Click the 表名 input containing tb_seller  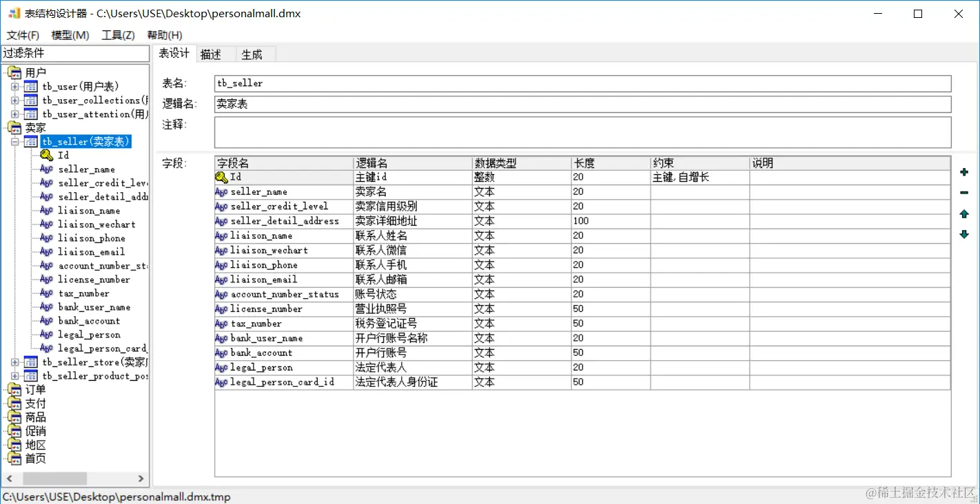tap(583, 83)
